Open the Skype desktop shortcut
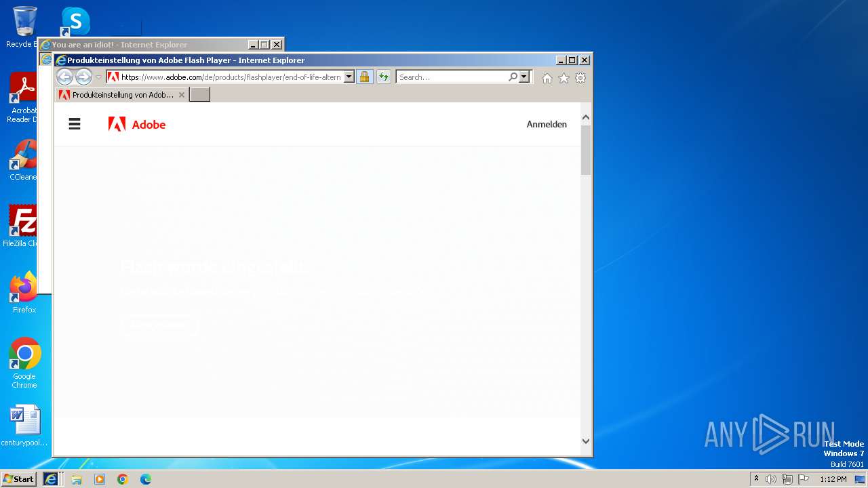Viewport: 868px width, 488px height. click(x=75, y=22)
